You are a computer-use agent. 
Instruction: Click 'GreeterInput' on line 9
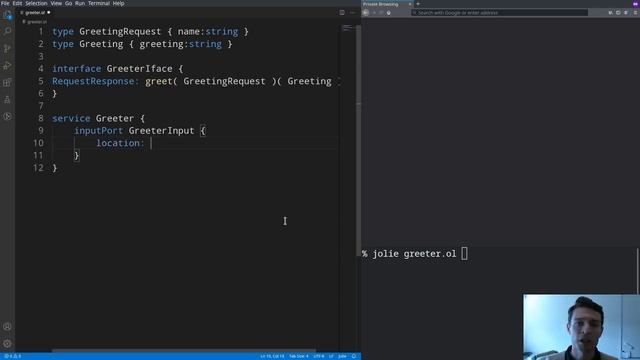click(x=161, y=131)
